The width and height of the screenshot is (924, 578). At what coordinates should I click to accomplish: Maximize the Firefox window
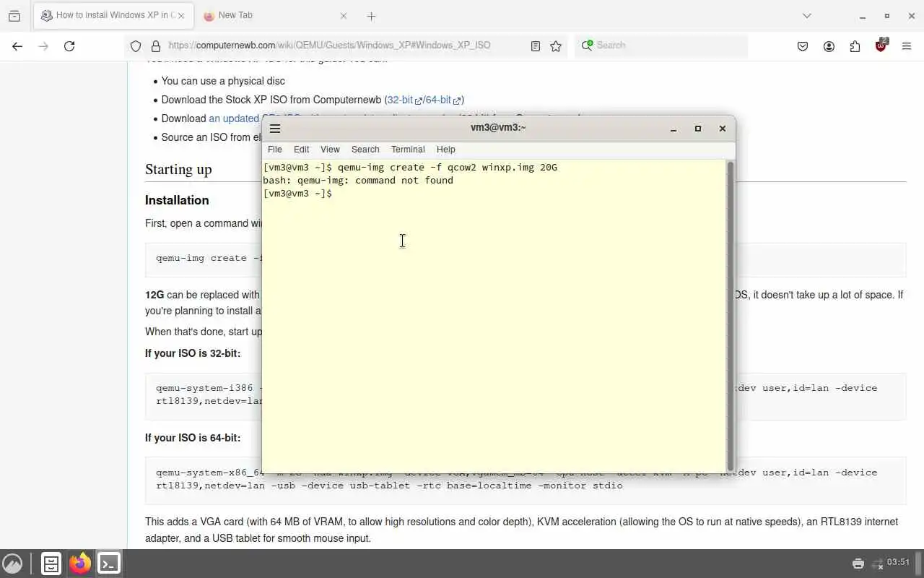tap(887, 16)
